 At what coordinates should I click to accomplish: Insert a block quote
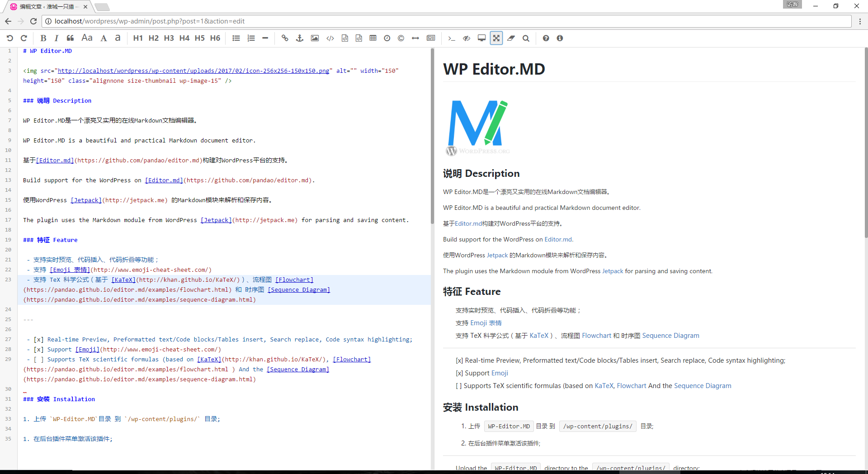point(71,38)
